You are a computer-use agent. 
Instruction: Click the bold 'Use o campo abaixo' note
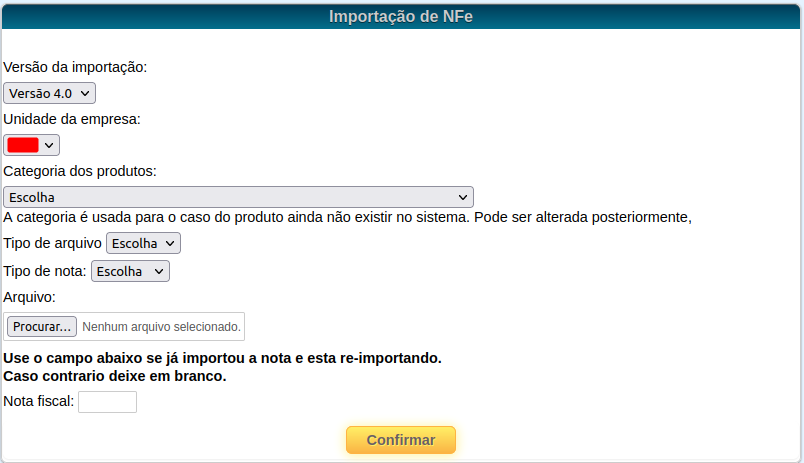[x=222, y=358]
